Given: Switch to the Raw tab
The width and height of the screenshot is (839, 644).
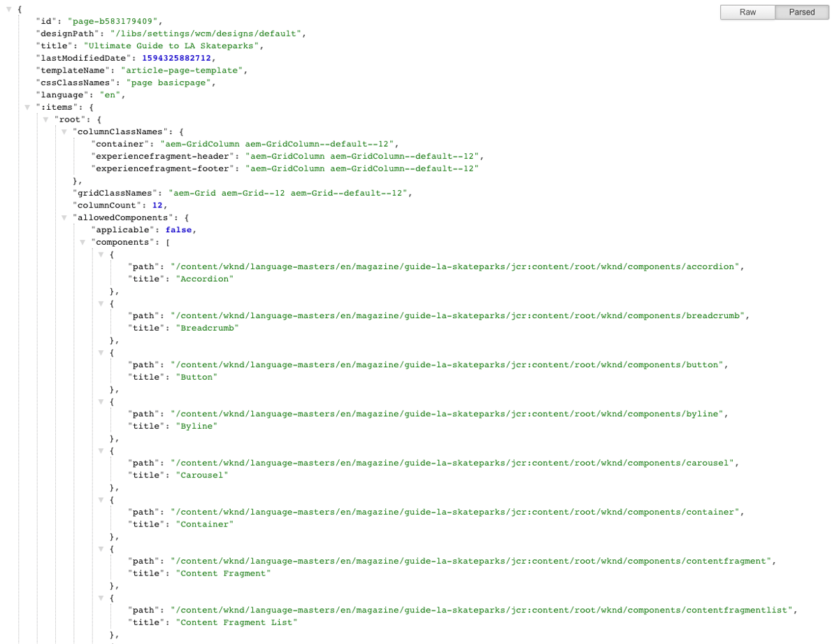Looking at the screenshot, I should pyautogui.click(x=747, y=12).
